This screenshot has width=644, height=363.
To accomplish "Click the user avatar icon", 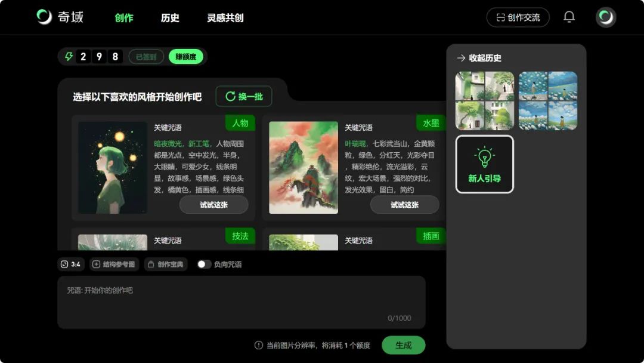I will coord(605,17).
